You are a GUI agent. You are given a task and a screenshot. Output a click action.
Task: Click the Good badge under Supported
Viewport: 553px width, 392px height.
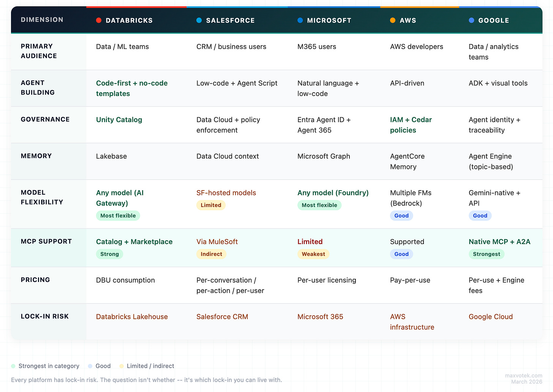coord(401,254)
